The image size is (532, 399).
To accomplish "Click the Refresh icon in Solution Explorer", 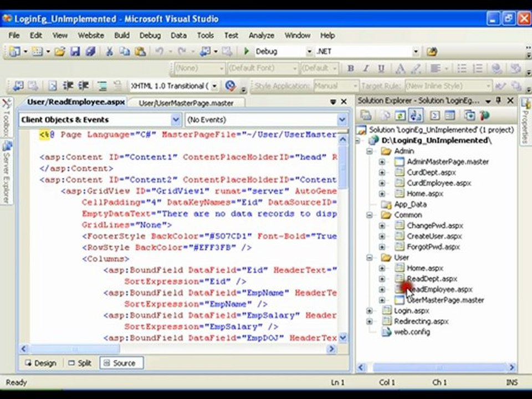I will pos(401,116).
